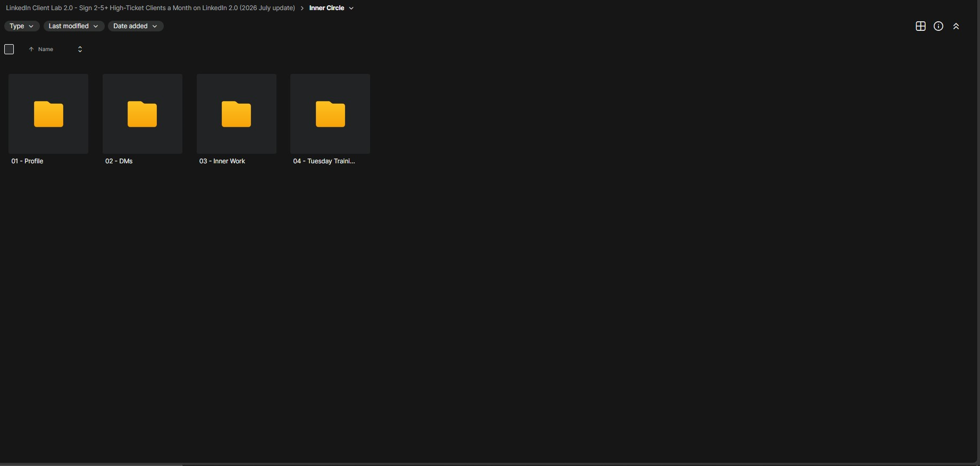Open the Last modified filter dropdown
The width and height of the screenshot is (980, 466).
tap(73, 26)
